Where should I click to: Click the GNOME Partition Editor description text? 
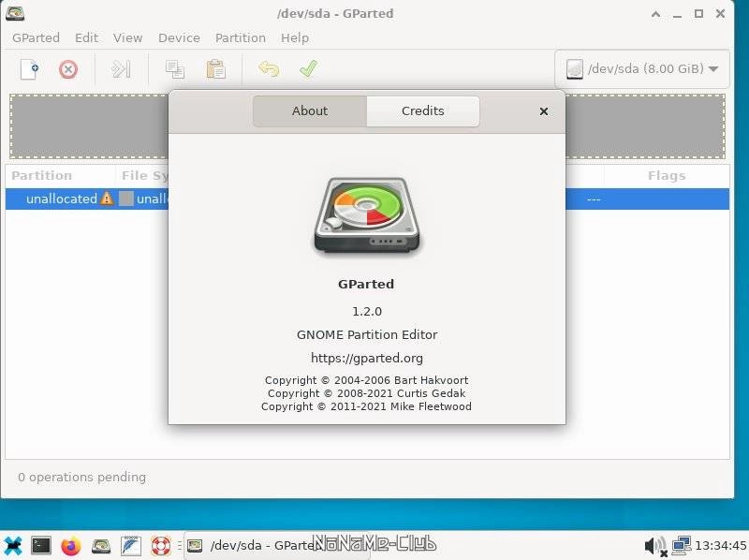[x=367, y=334]
